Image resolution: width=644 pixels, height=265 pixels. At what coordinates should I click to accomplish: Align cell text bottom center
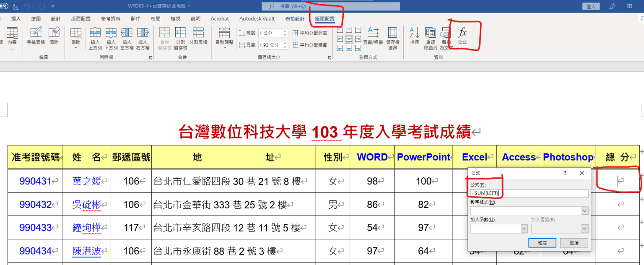[349, 48]
